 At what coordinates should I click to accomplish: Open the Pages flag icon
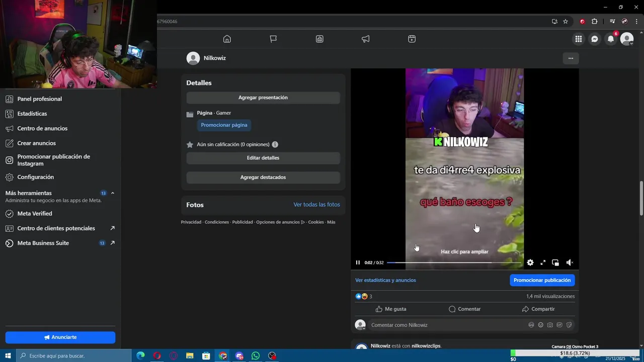point(273,39)
